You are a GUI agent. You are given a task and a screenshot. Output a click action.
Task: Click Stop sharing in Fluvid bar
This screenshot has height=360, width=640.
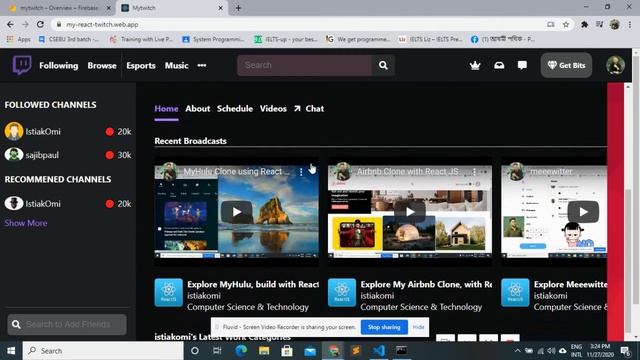384,327
